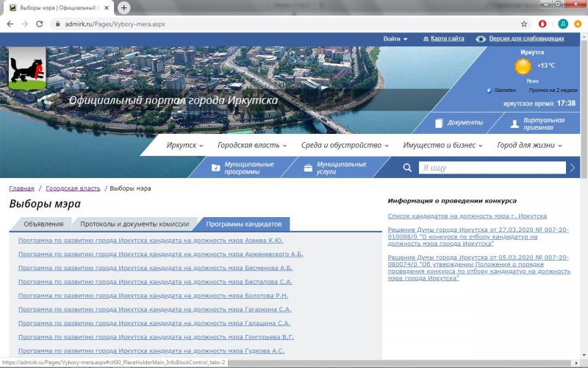Expand the Город для жизни menu
This screenshot has height=368, width=588.
(529, 145)
